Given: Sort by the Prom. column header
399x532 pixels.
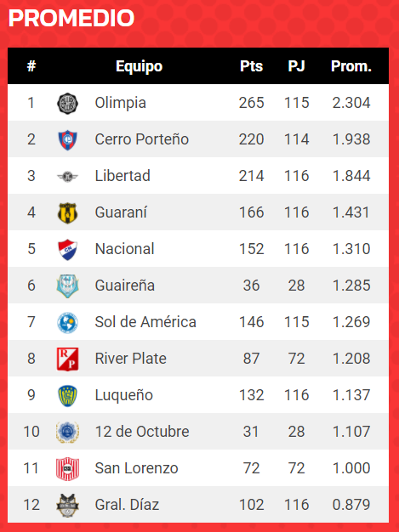Looking at the screenshot, I should [351, 66].
